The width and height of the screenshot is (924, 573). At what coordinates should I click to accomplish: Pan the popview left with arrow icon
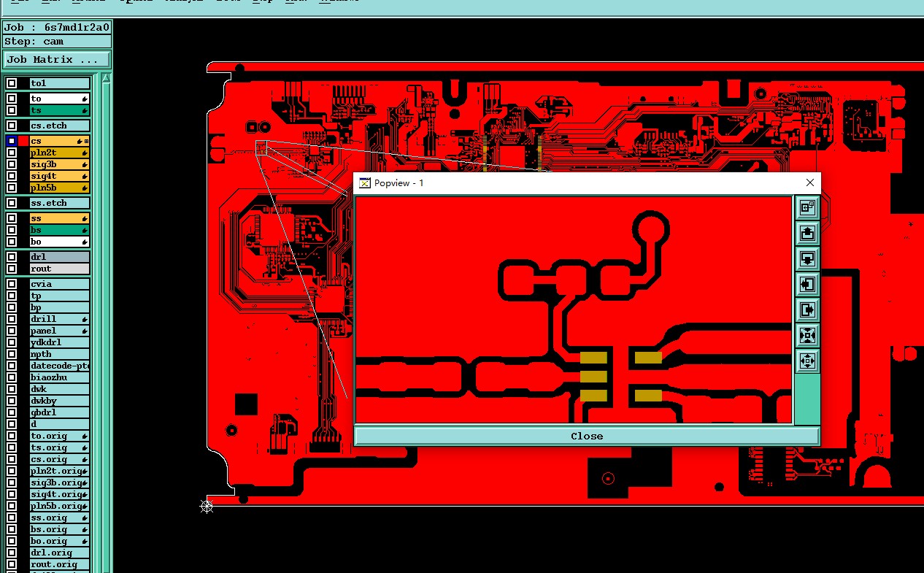pyautogui.click(x=806, y=284)
